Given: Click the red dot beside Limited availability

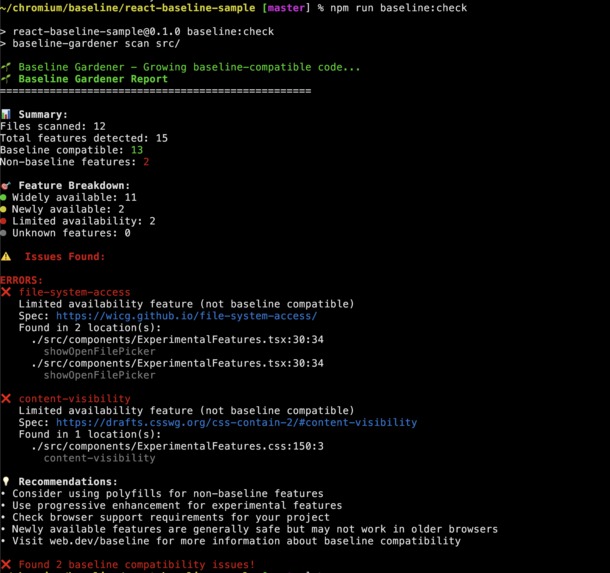Looking at the screenshot, I should tap(3, 221).
